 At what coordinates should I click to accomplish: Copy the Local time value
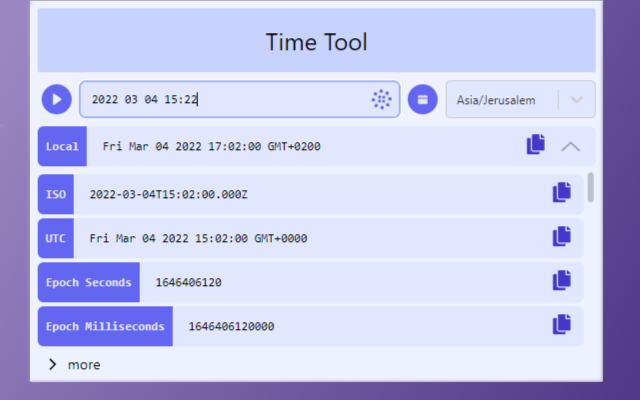(536, 144)
